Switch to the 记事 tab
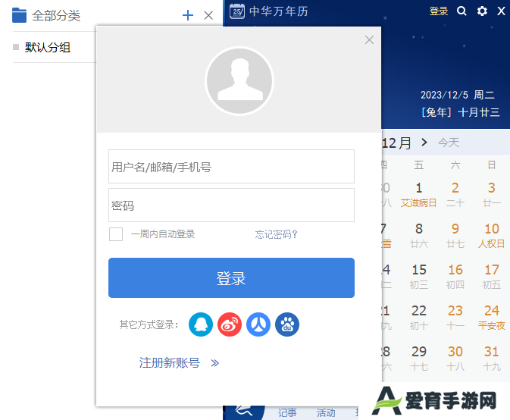Screen dimensions: 510x420 [287, 412]
